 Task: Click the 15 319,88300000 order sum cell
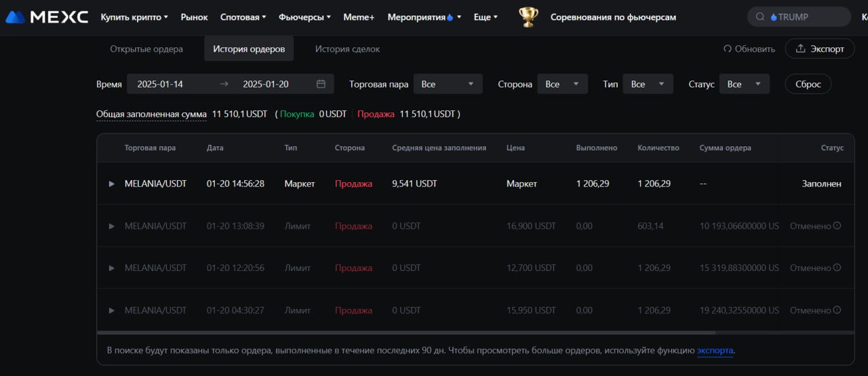click(739, 268)
